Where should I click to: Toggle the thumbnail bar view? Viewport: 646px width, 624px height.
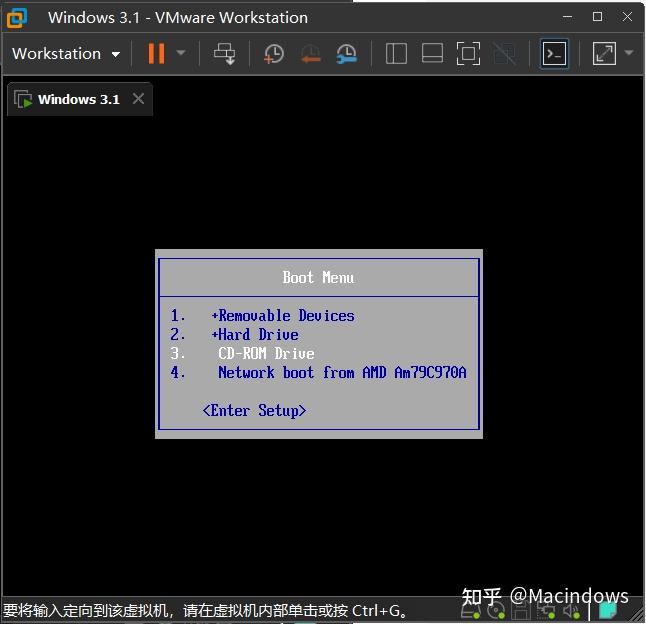coord(432,54)
